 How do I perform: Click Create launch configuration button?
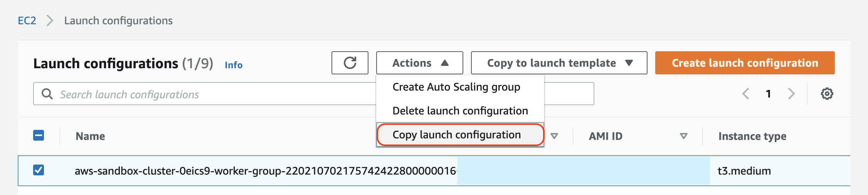tap(745, 63)
